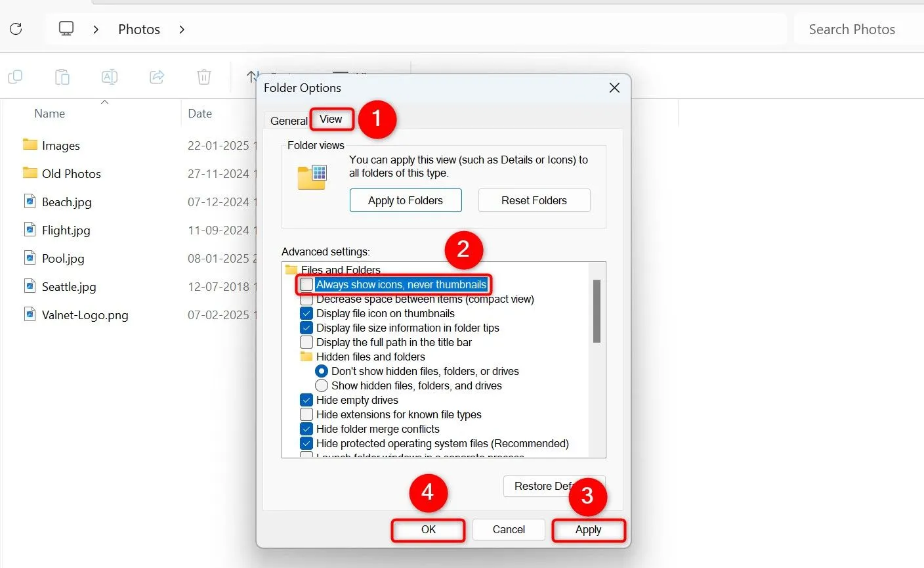Switch to the View tab
Image resolution: width=924 pixels, height=568 pixels.
[331, 119]
